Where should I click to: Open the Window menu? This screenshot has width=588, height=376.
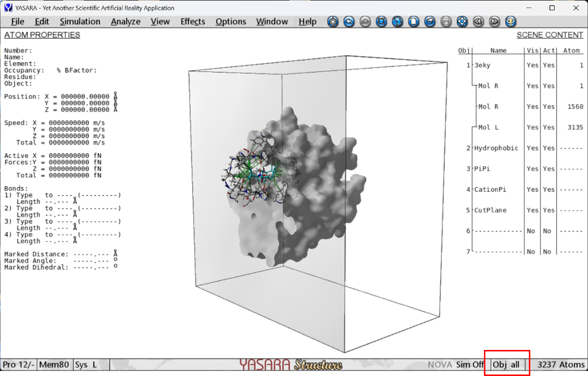272,22
